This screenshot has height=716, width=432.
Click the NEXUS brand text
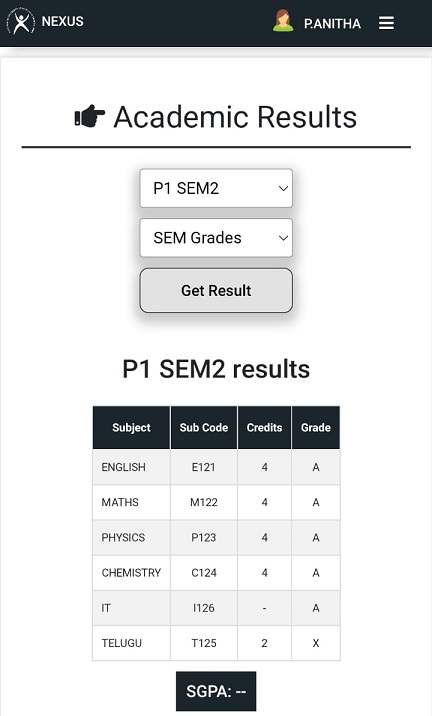[x=63, y=21]
